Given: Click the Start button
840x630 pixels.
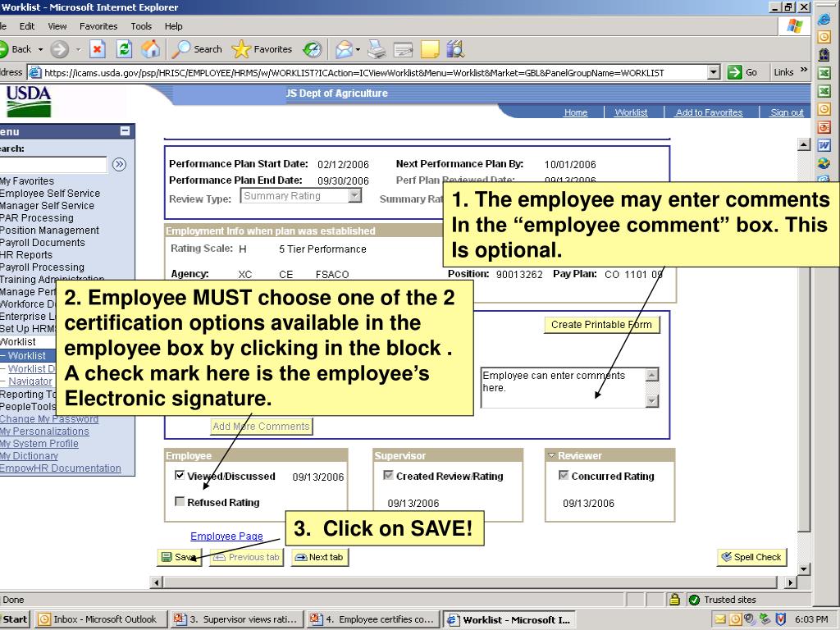Looking at the screenshot, I should (15, 620).
